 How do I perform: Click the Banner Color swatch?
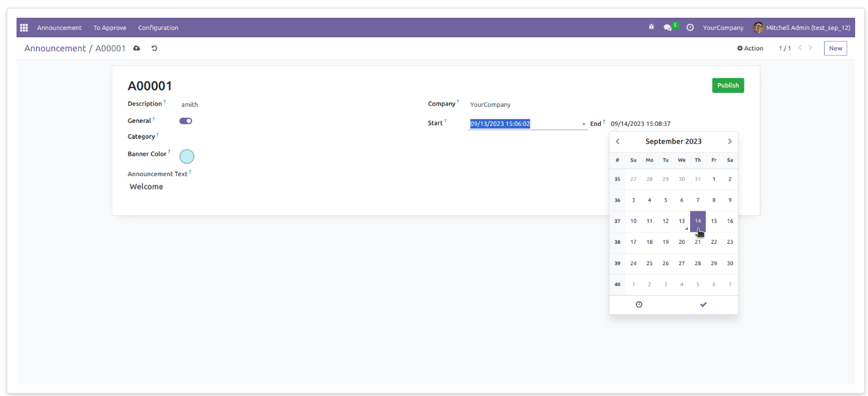pos(186,156)
